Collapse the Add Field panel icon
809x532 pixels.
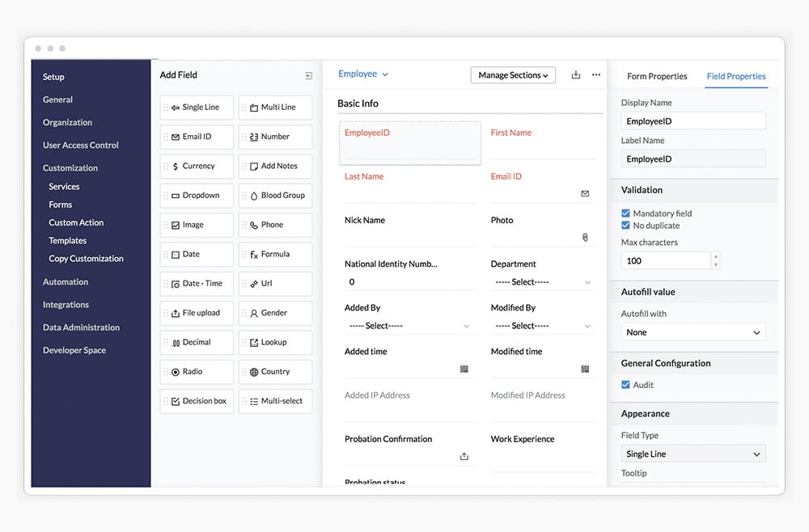[x=308, y=75]
